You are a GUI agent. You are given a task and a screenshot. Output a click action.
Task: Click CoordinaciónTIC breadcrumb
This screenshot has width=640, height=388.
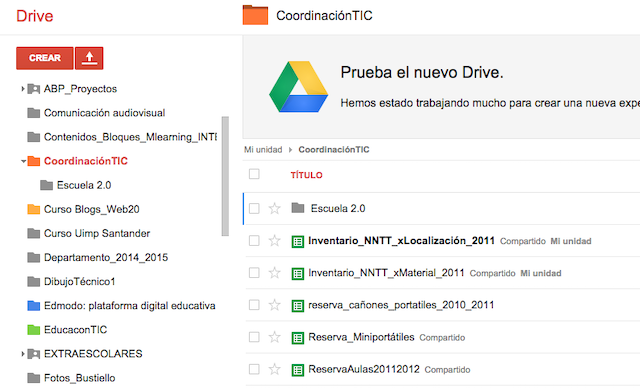334,150
